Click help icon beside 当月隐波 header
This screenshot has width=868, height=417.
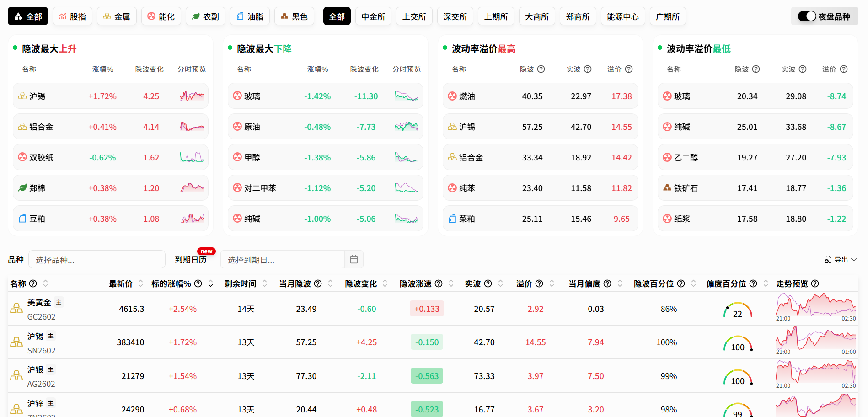[x=318, y=283]
